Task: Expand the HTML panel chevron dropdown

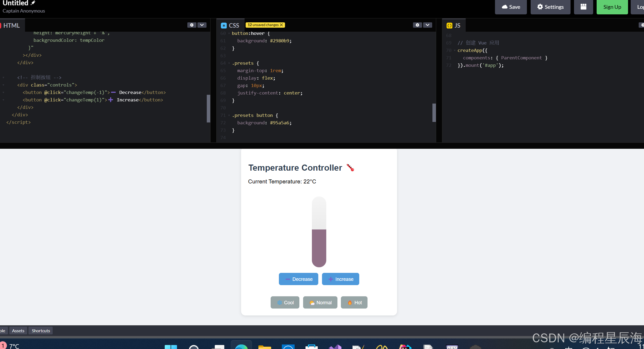Action: coord(202,25)
